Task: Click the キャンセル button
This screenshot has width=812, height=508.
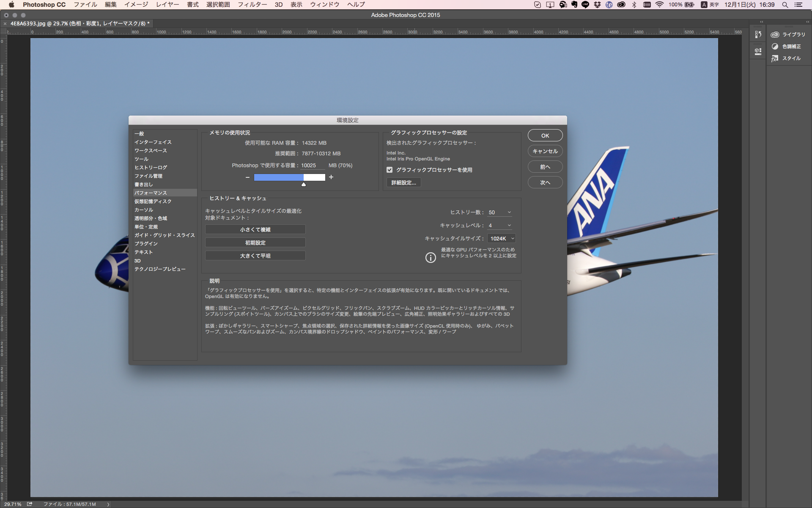Action: tap(545, 151)
